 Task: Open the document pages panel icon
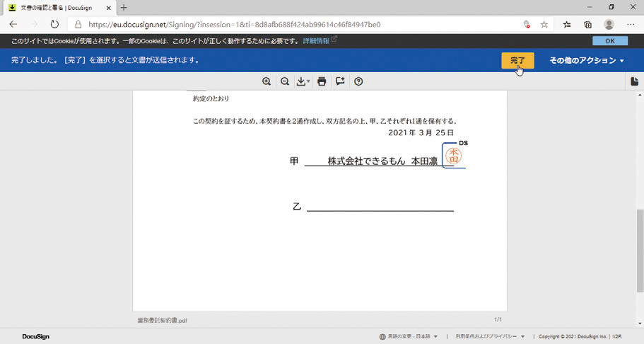point(635,81)
